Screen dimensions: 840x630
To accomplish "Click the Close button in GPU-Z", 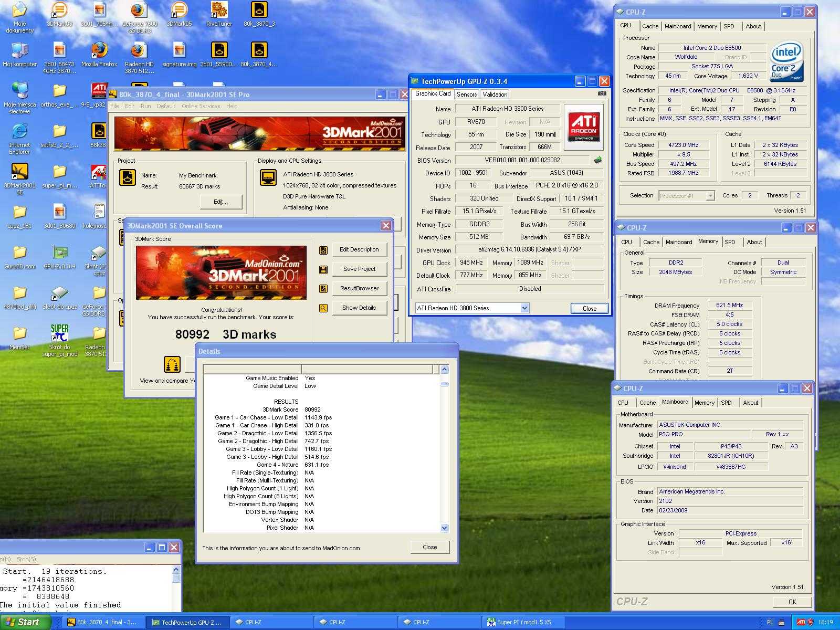I will point(589,309).
